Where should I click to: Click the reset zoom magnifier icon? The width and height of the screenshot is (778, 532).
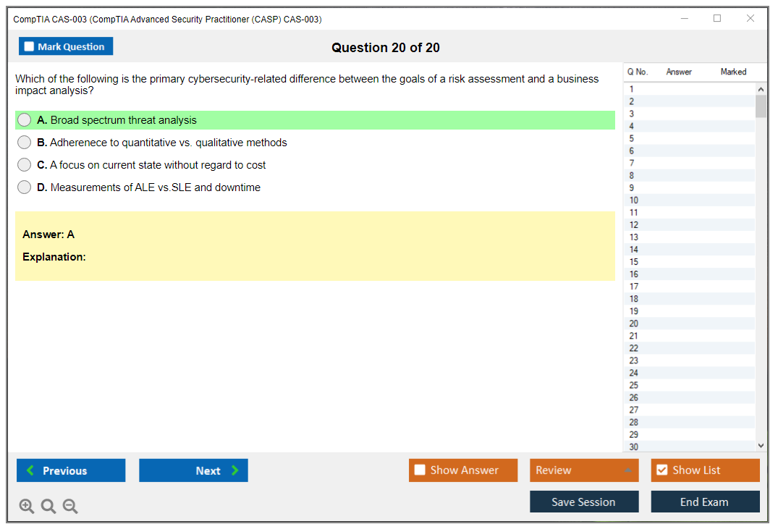tap(48, 506)
